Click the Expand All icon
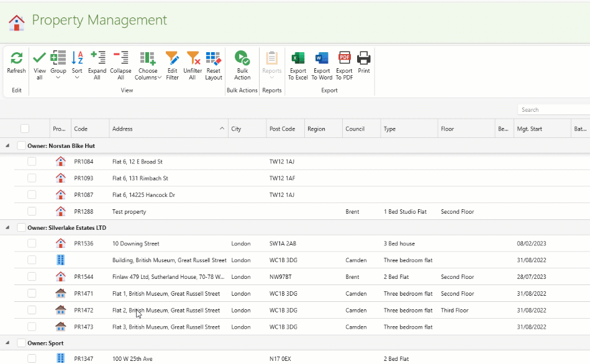The height and width of the screenshot is (364, 590). [97, 58]
